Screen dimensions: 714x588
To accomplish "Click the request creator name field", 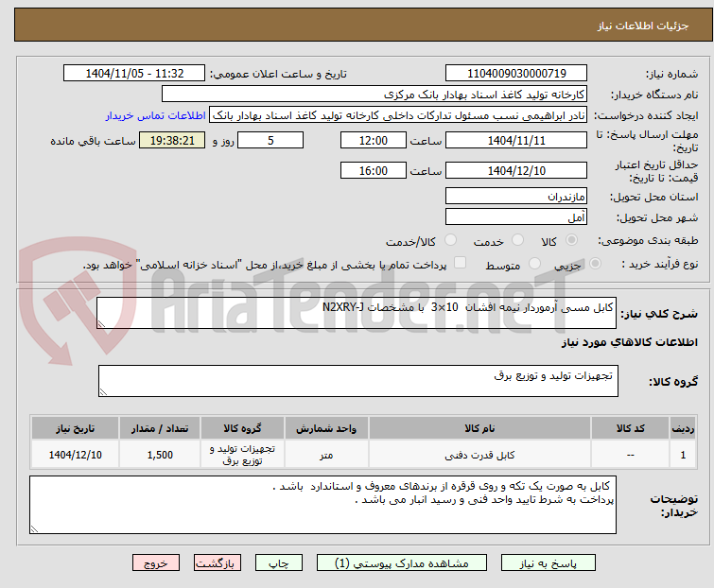I will click(398, 115).
